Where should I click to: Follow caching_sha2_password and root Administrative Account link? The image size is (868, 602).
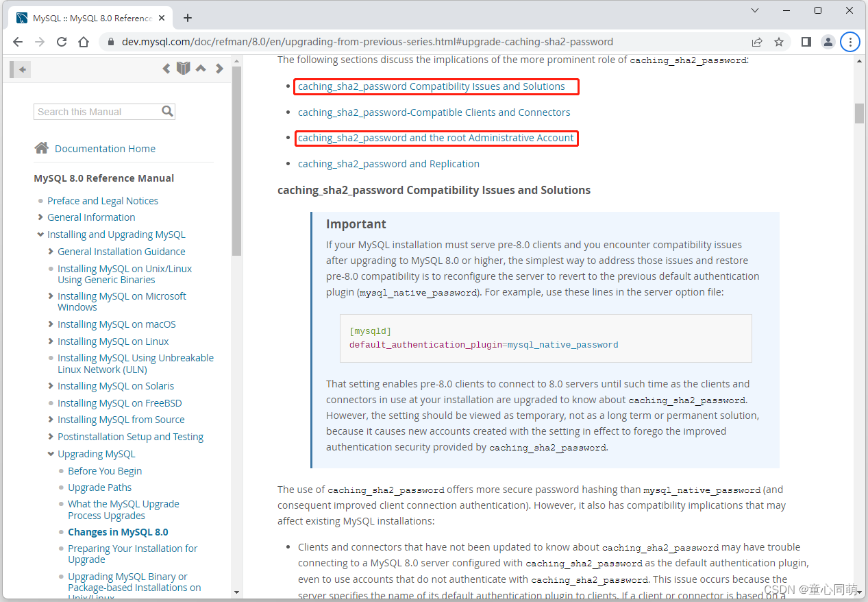coord(436,138)
